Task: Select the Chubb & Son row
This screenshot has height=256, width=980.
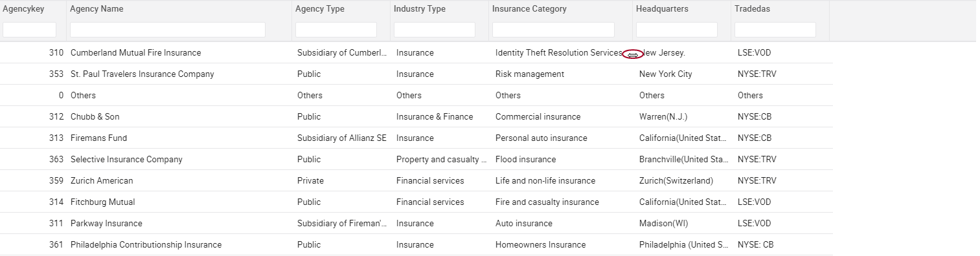Action: pos(416,117)
